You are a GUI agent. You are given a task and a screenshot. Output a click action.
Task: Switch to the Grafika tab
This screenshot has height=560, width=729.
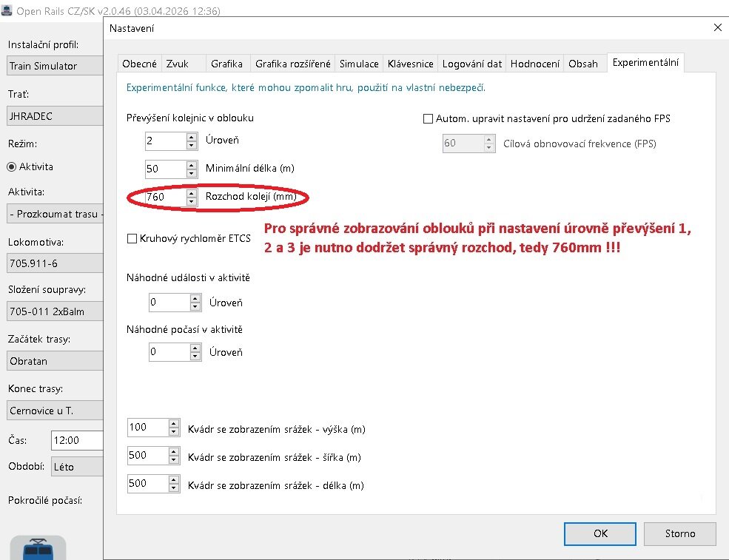tap(227, 64)
